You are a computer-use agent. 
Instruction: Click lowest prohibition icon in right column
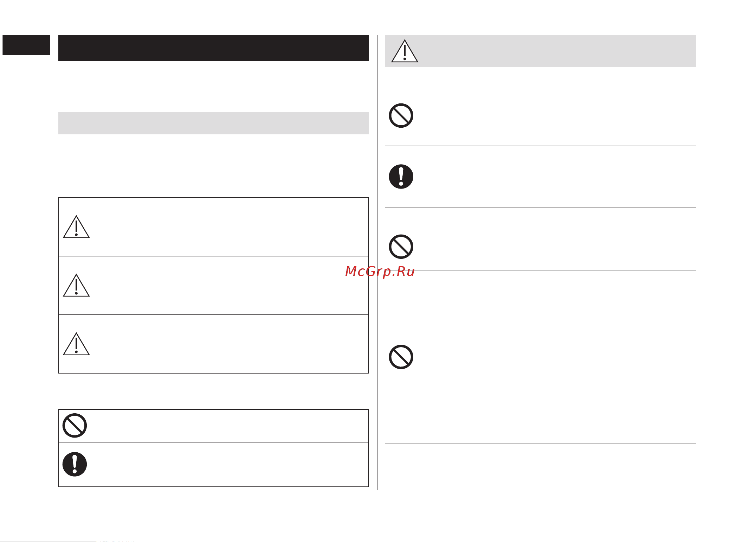pos(401,357)
